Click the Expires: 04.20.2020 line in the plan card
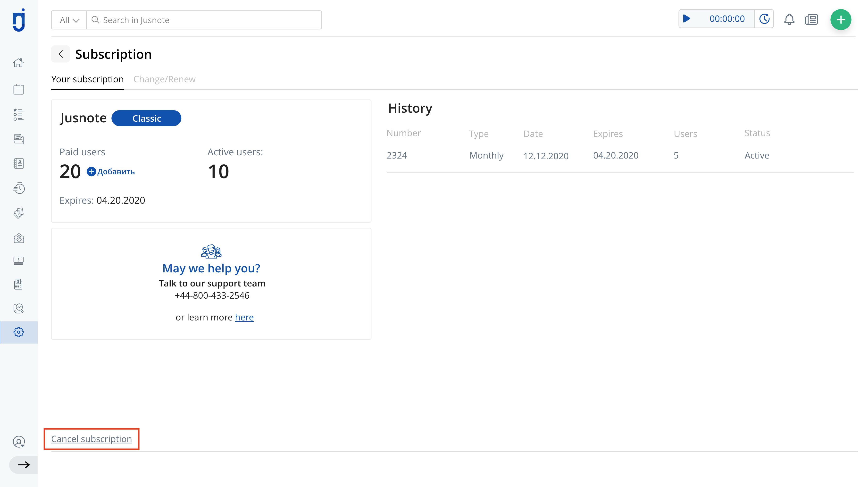Image resolution: width=868 pixels, height=487 pixels. point(102,201)
